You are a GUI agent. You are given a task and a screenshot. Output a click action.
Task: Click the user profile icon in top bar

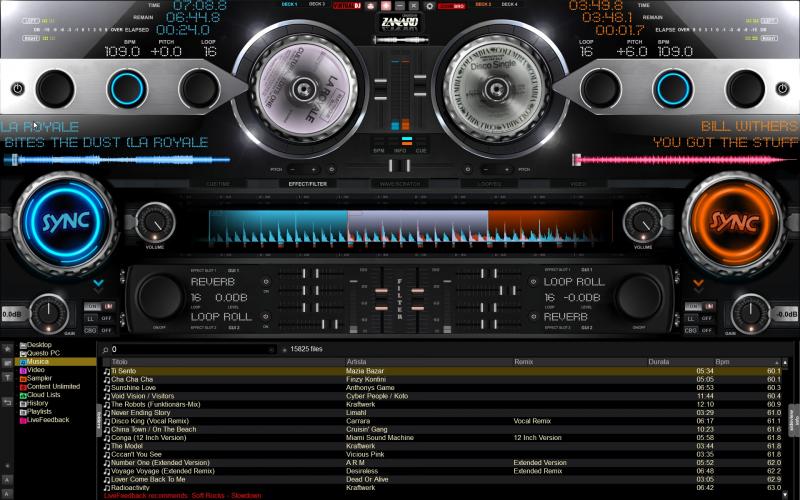(370, 6)
